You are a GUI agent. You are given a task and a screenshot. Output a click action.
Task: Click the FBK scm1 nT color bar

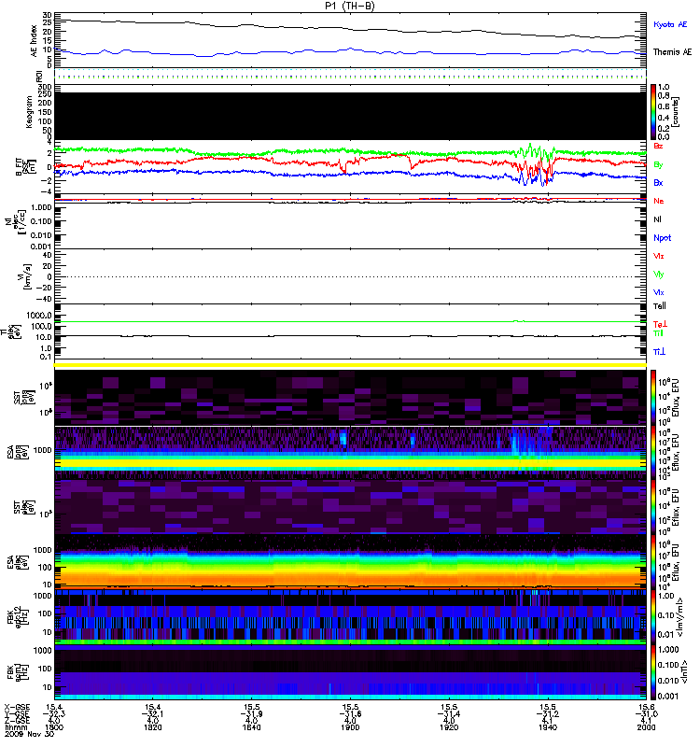click(653, 671)
